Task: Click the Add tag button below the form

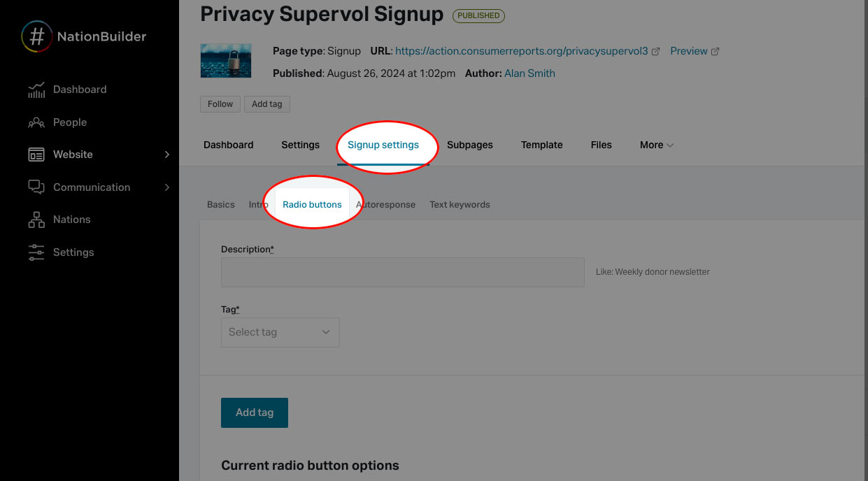Action: (254, 412)
